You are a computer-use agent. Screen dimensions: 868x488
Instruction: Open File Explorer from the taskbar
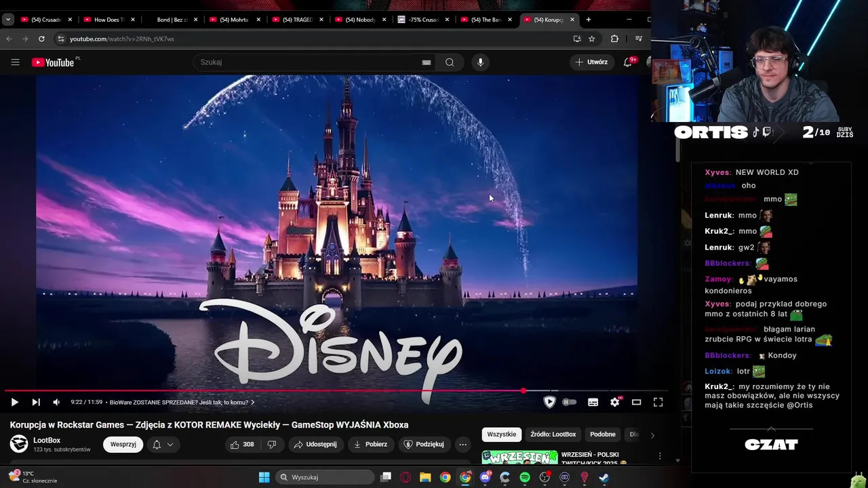tap(425, 477)
